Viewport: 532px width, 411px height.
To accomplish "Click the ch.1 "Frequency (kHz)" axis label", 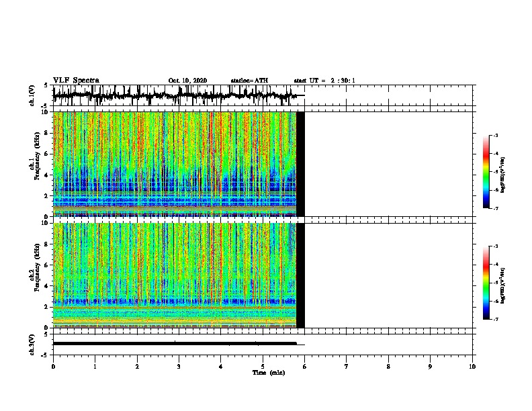I will [x=37, y=156].
